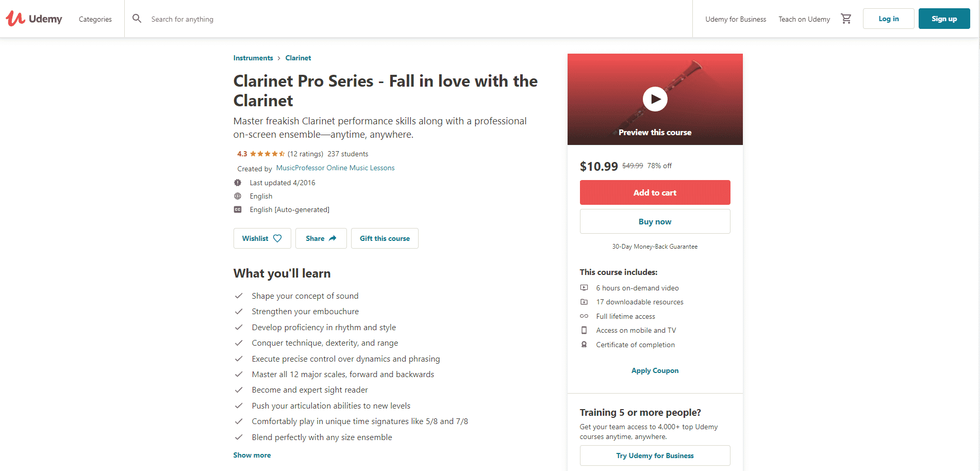Open Teach on Udemy
The image size is (980, 471).
click(804, 19)
